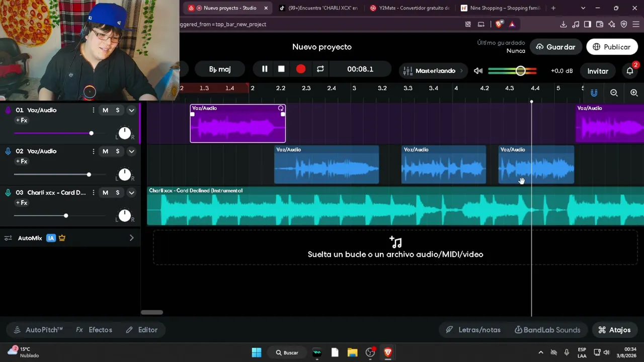This screenshot has height=362, width=644.
Task: Switch to the Y2Mate browser tab
Action: pos(409,8)
